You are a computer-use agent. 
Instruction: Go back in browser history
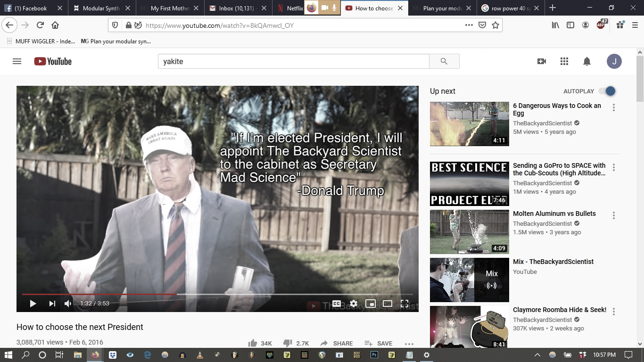coord(9,25)
